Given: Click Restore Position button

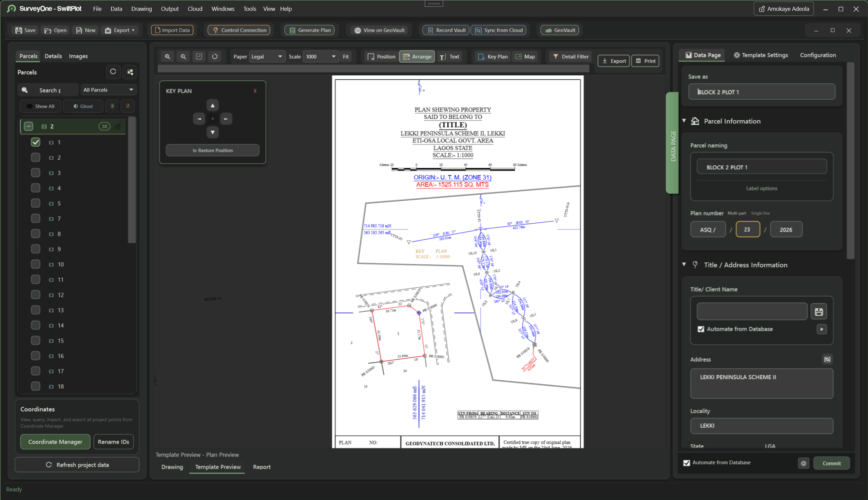Looking at the screenshot, I should coord(213,151).
